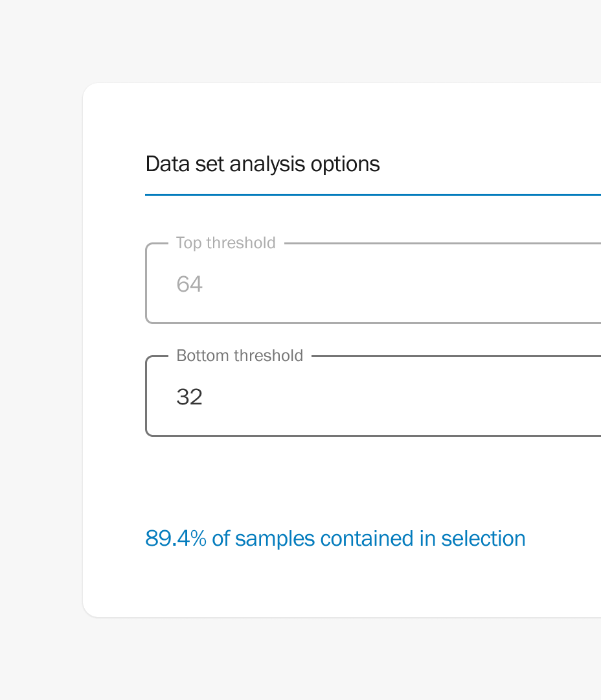The image size is (601, 700).
Task: Click the value 64 in Top threshold
Action: (x=189, y=285)
